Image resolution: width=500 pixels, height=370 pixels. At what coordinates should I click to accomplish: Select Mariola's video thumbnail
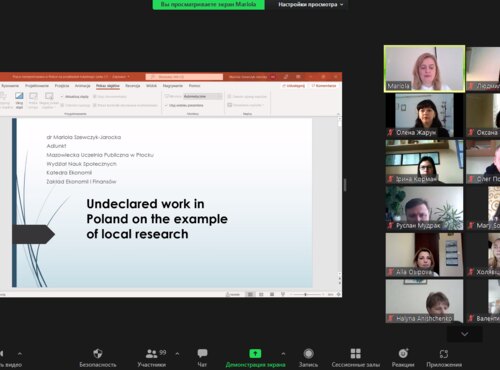pyautogui.click(x=424, y=69)
